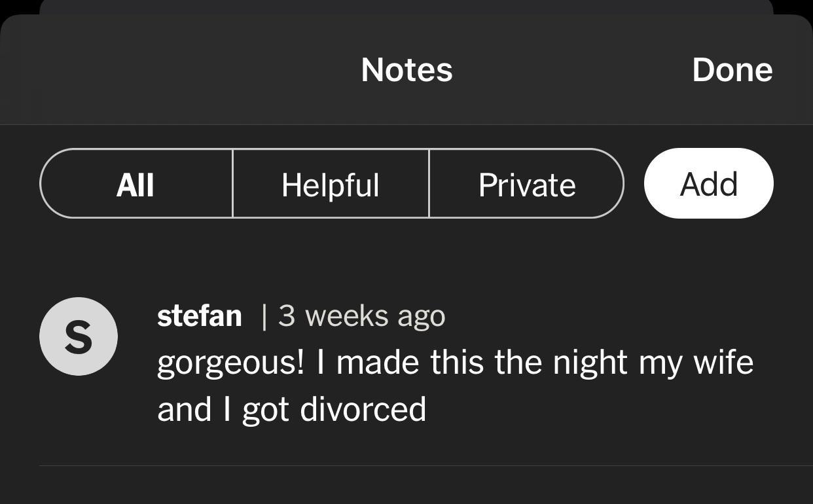Select the Helpful notes tab
This screenshot has height=504, width=813.
pyautogui.click(x=331, y=183)
